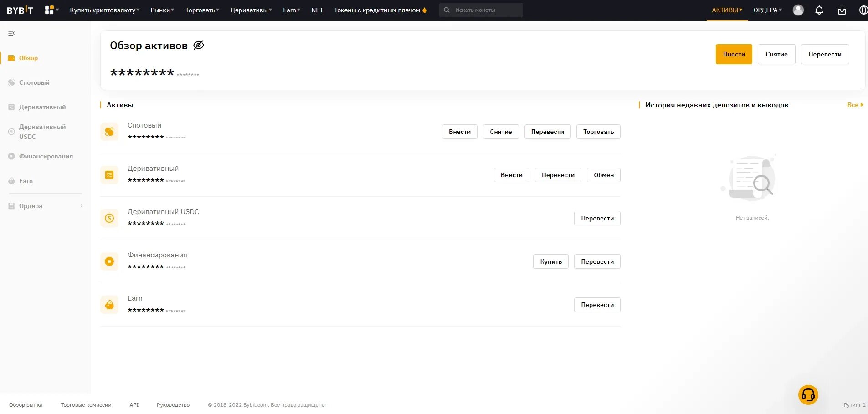868x414 pixels.
Task: Click the Деривативный account icon in assets list
Action: [109, 175]
